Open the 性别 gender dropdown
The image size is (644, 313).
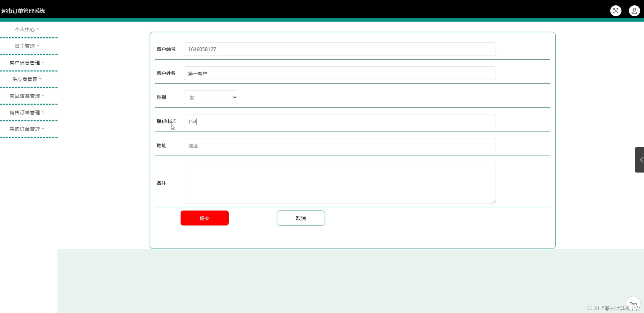(211, 97)
